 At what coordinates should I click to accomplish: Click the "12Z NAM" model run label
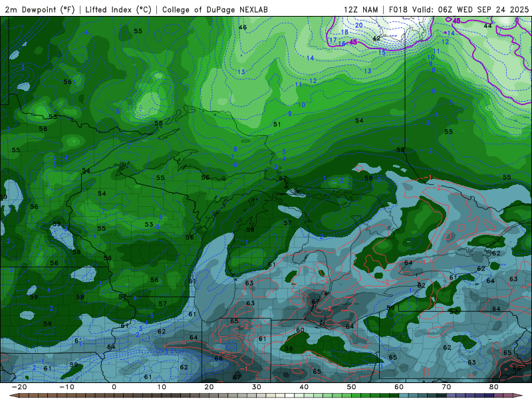click(360, 9)
